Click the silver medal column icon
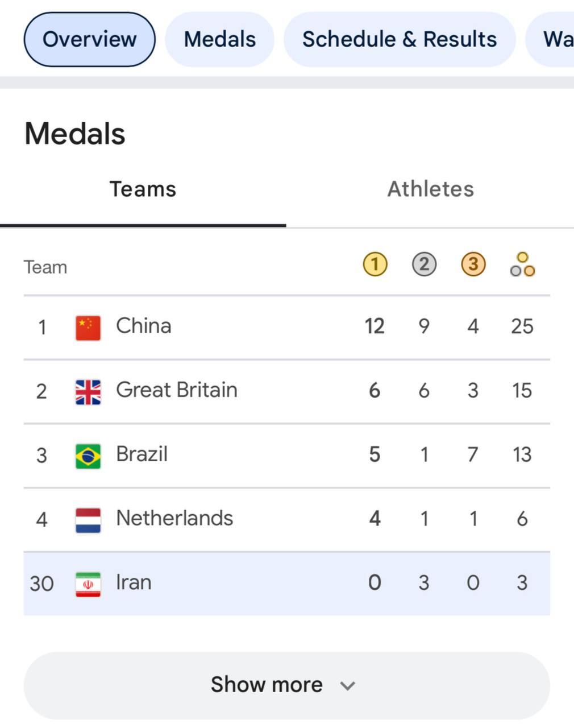Viewport: 574px width, 728px height. tap(424, 264)
